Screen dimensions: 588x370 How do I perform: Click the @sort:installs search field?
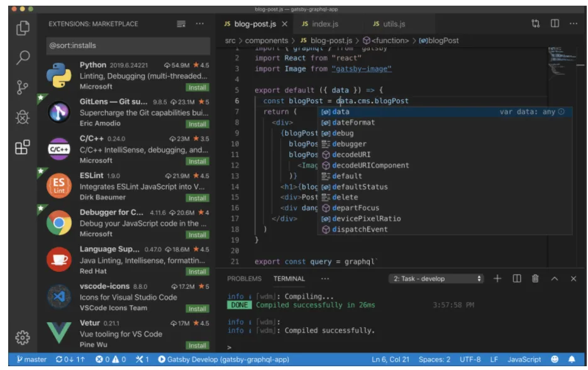(128, 45)
